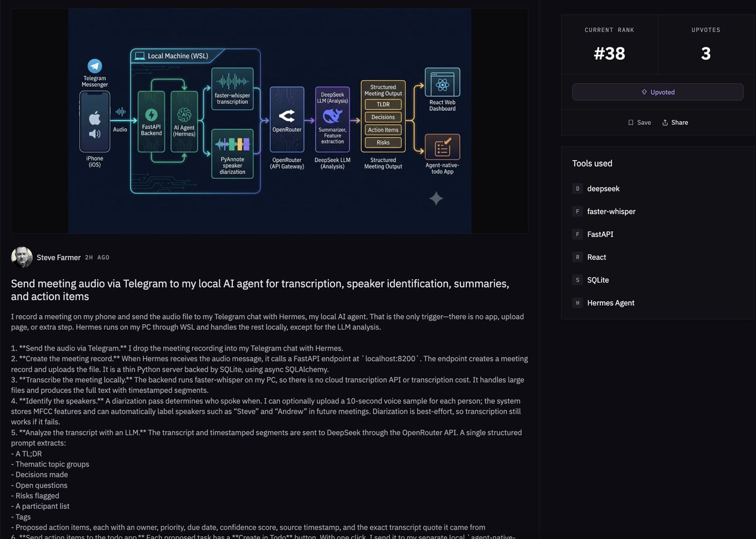Click the Save label
Screen dimensions: 756x539
tap(644, 122)
